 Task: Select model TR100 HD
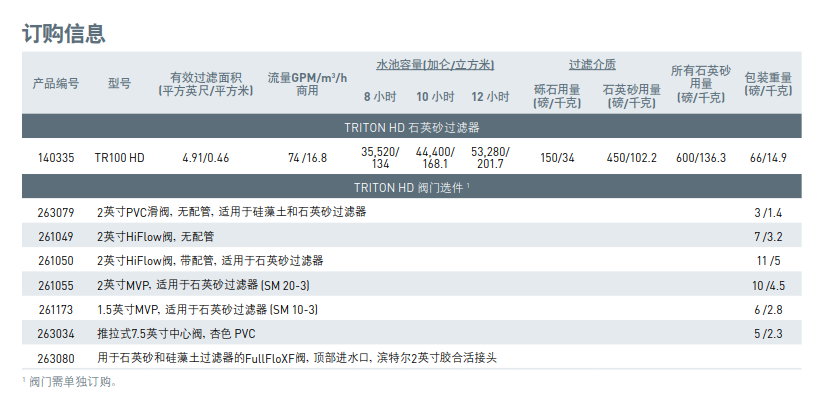[x=119, y=158]
